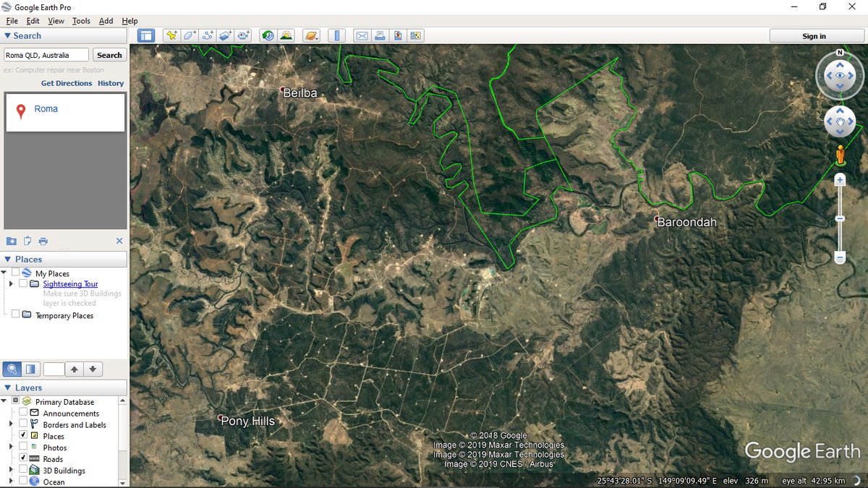Toggle the sidebar visibility button
This screenshot has height=488, width=868.
(x=146, y=35)
